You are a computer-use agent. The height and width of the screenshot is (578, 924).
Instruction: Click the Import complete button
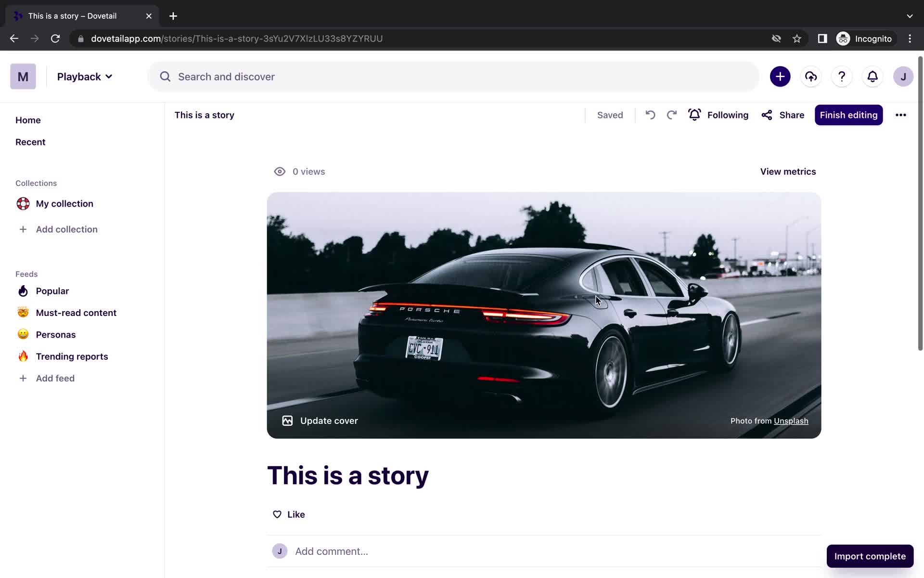pos(870,556)
